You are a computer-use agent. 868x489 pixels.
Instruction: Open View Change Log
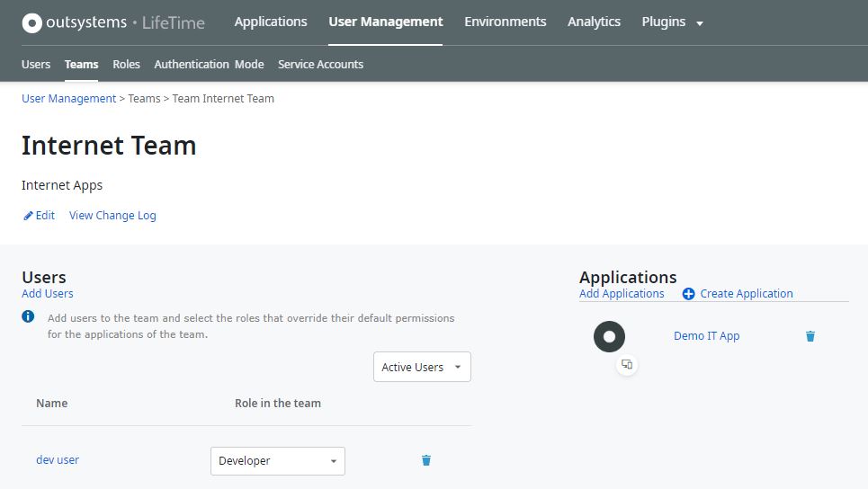click(x=112, y=215)
